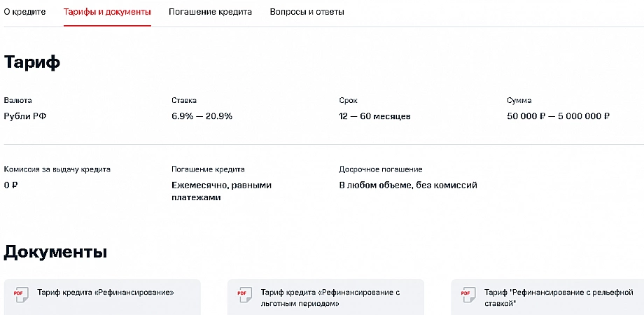This screenshot has width=644, height=315.
Task: Click the «Ежемесячно, равными платежами» repayment text
Action: coord(221,191)
